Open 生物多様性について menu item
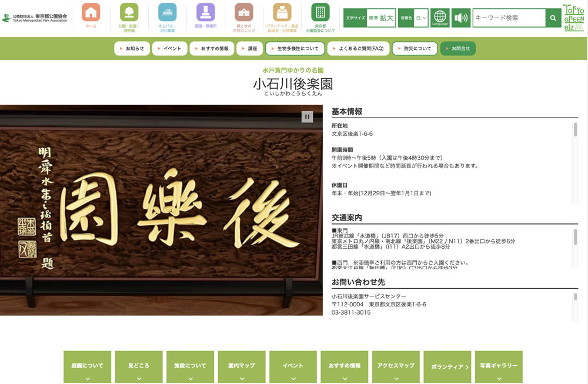This screenshot has height=384, width=588. tap(295, 48)
